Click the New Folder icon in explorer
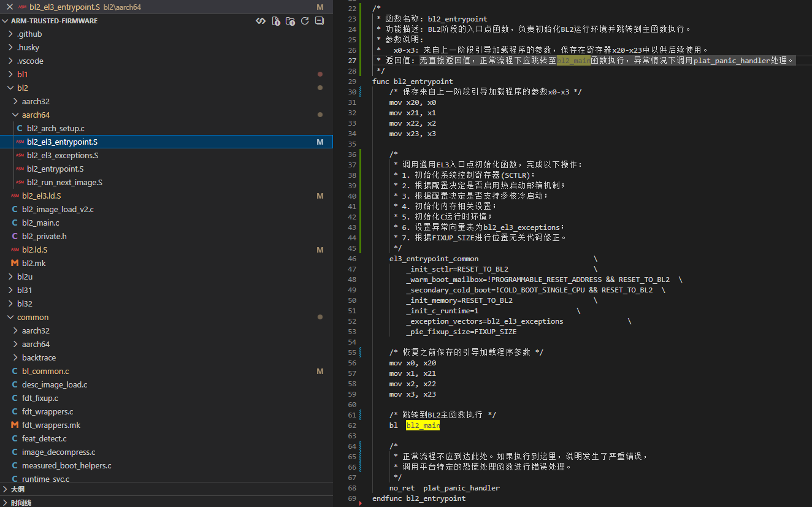This screenshot has width=812, height=507. [290, 21]
